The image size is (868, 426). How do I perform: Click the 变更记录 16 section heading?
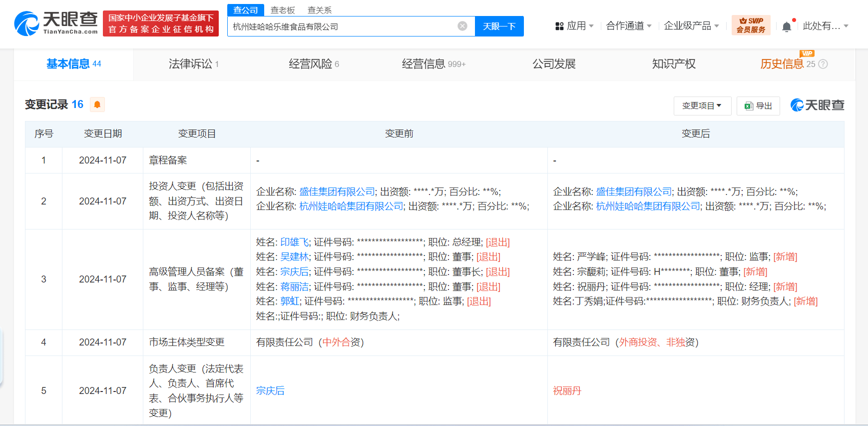[54, 104]
